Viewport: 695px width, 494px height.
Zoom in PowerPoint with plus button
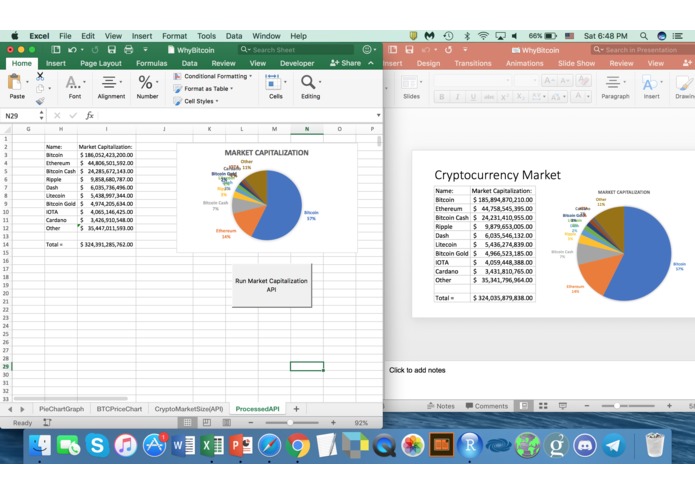(x=669, y=406)
